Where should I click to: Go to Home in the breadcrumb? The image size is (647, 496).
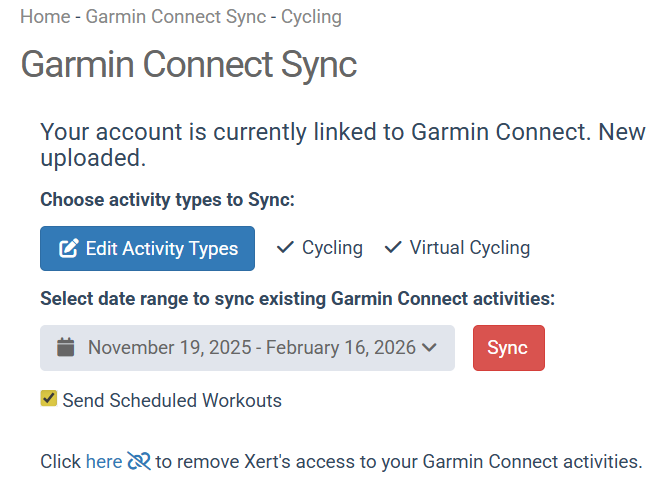click(45, 16)
